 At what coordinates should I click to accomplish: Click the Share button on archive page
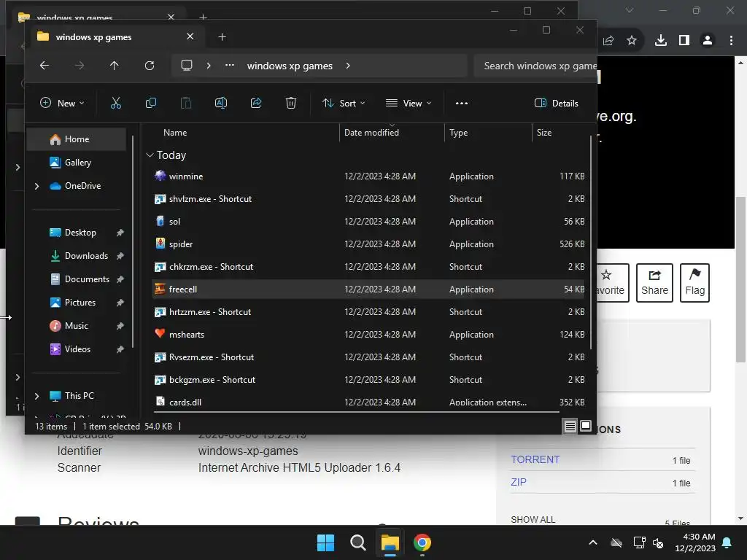654,283
